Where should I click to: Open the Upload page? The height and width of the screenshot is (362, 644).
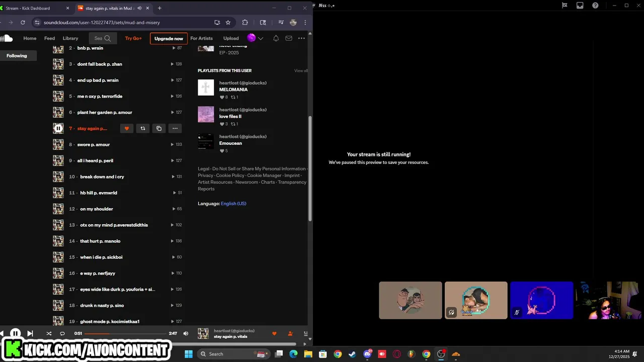[x=231, y=38]
